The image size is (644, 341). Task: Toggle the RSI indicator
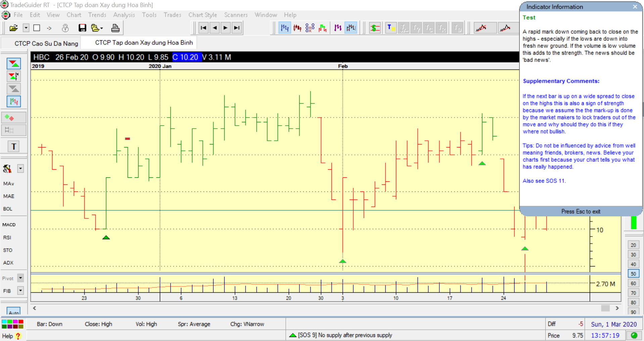7,238
